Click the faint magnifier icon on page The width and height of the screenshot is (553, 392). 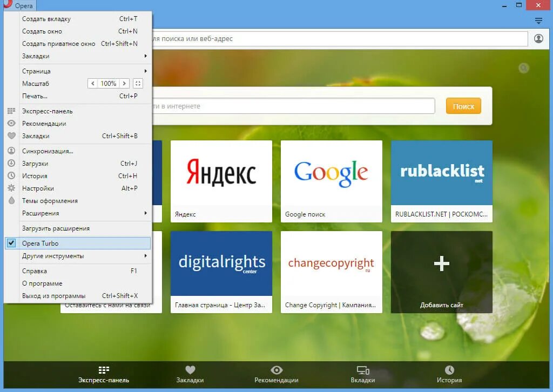tap(524, 67)
